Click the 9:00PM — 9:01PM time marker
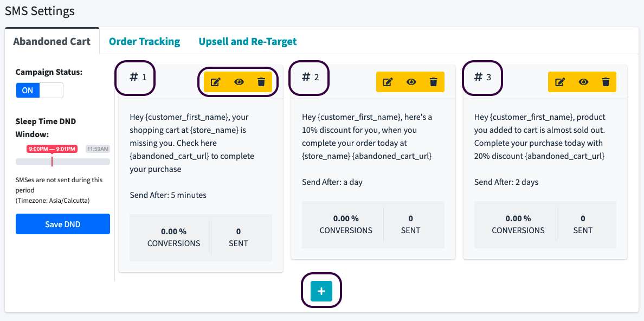Image resolution: width=644 pixels, height=321 pixels. point(52,149)
